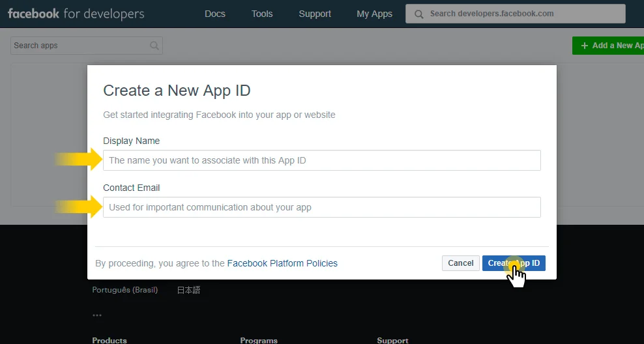
Task: Open the Support menu
Action: [315, 14]
